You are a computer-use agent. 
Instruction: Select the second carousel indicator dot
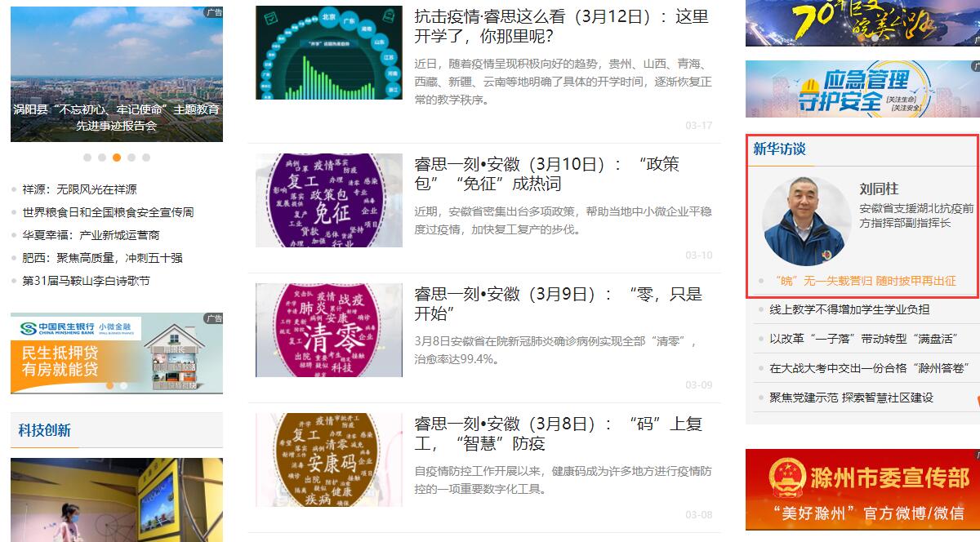[102, 158]
